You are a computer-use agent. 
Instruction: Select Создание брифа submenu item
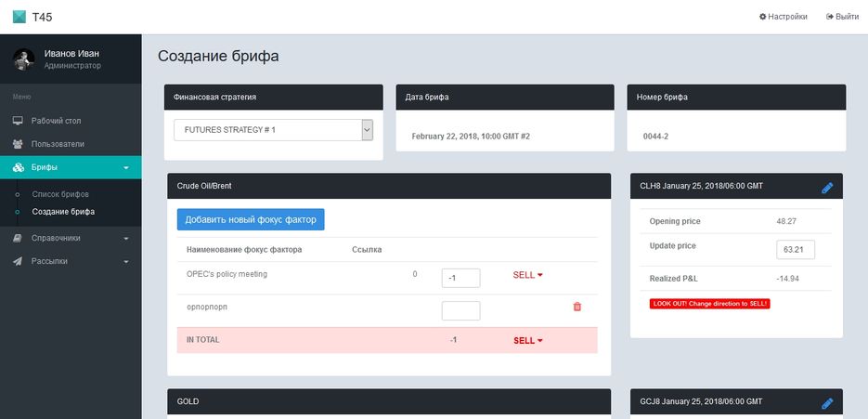(x=63, y=212)
